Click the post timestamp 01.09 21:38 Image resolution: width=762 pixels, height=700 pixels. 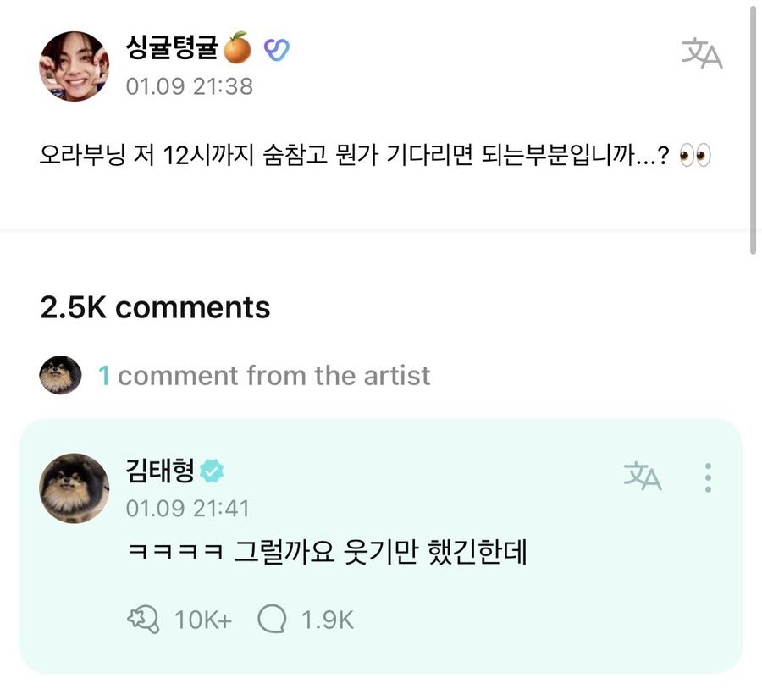(189, 85)
